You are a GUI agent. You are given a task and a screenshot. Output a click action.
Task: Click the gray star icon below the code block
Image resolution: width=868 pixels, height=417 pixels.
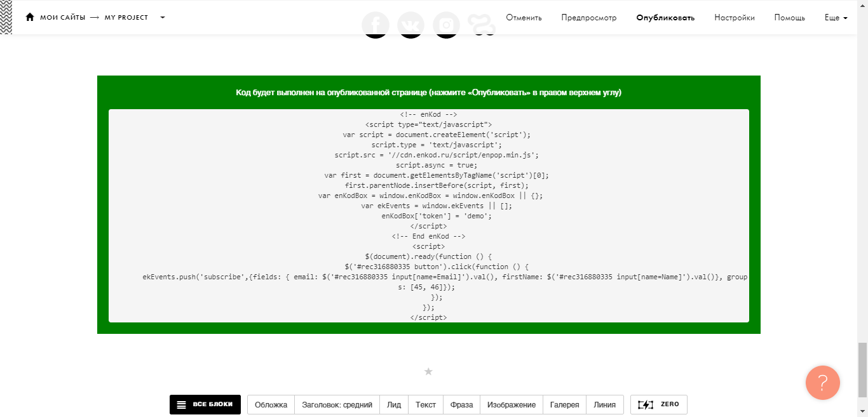[x=428, y=371]
